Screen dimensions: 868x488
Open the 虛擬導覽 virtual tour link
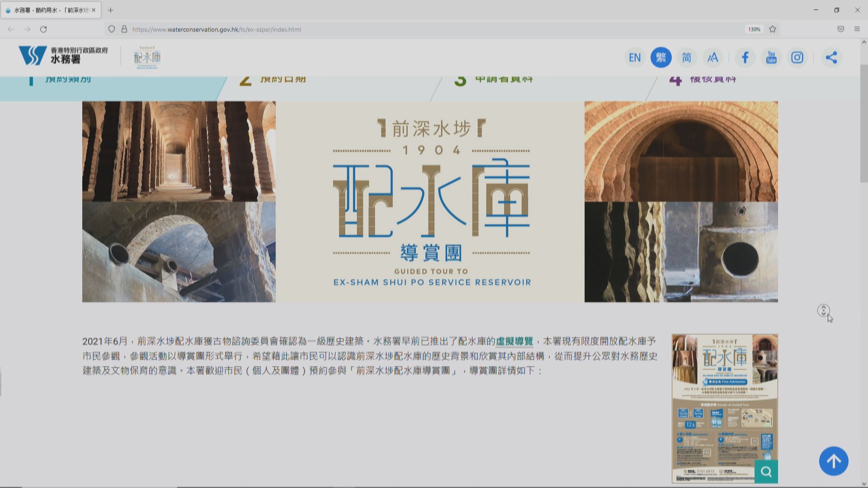(514, 342)
